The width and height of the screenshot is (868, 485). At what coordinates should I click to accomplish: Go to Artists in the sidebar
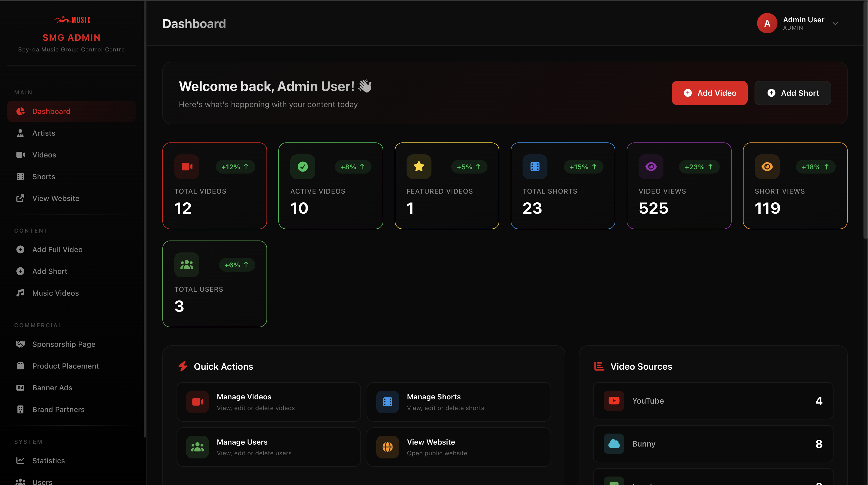pyautogui.click(x=71, y=133)
